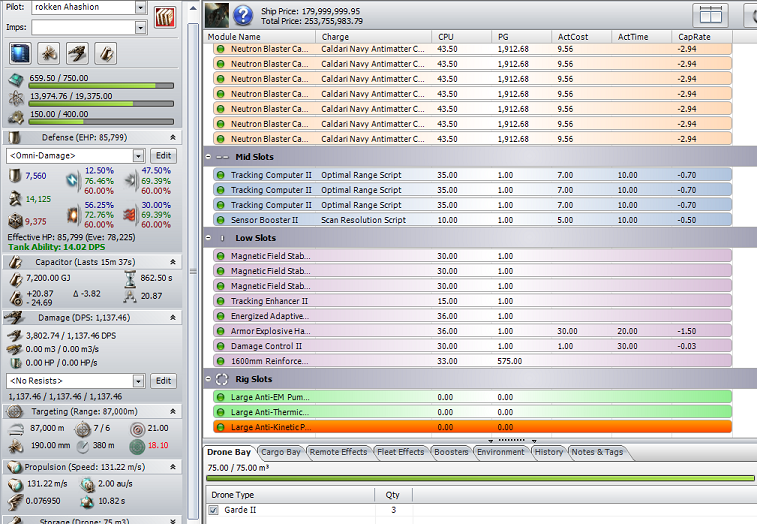This screenshot has height=524, width=757.
Task: Click Edit button next to Omni-Damage
Action: coord(163,156)
